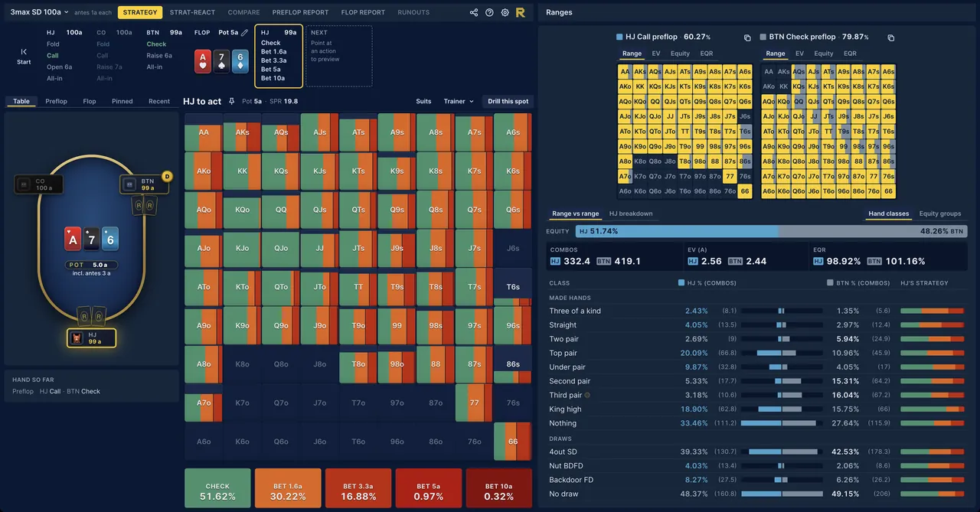980x512 pixels.
Task: Go back to Start with arrow icon
Action: coord(24,56)
